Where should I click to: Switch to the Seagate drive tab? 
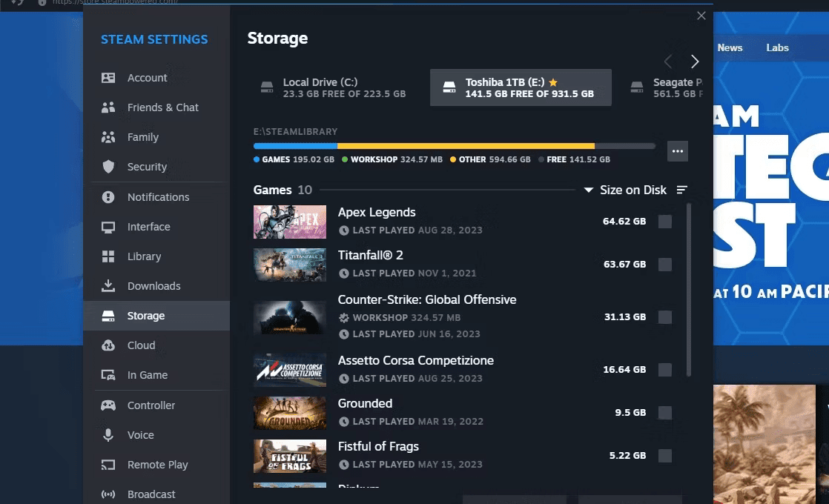[664, 87]
